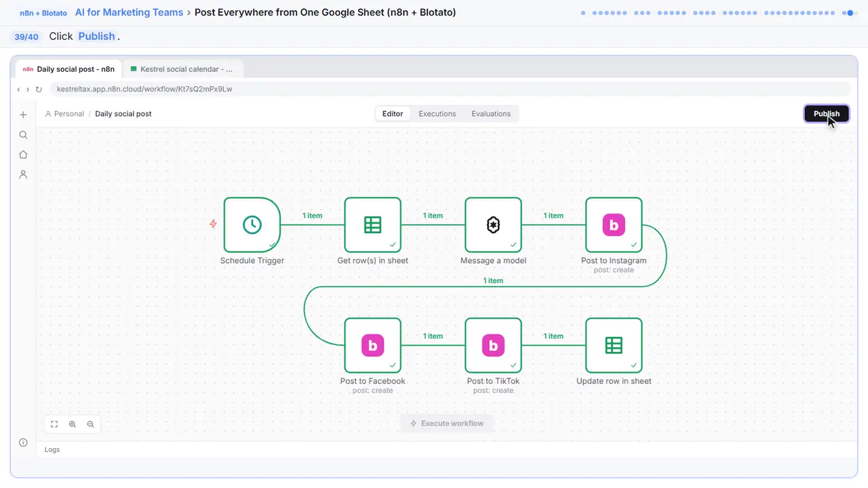Open the user profile sidebar icon
Screen dimensions: 868x488
pyautogui.click(x=23, y=174)
